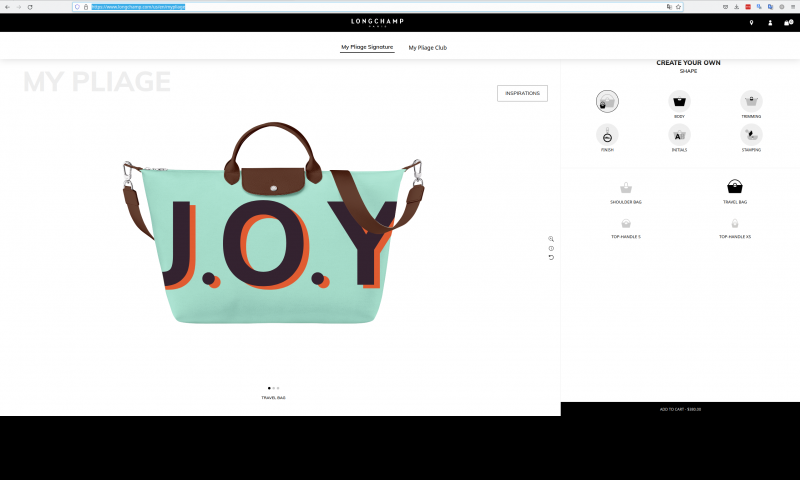Open the Trimming customization step
Screen dimensions: 800x480
point(751,102)
